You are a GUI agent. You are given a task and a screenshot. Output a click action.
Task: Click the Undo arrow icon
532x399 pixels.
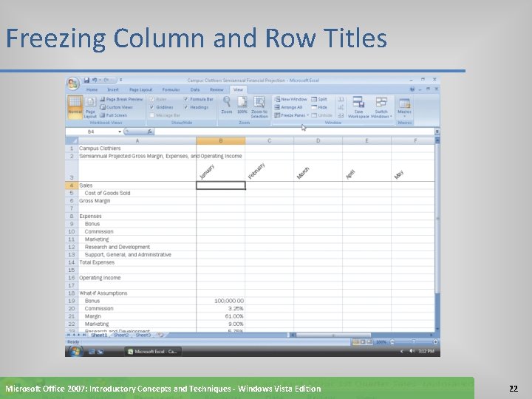[x=95, y=80]
